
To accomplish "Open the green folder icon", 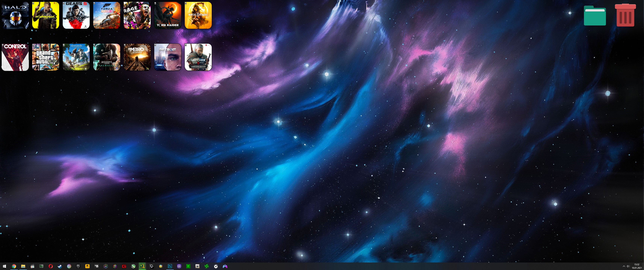I will [x=595, y=16].
